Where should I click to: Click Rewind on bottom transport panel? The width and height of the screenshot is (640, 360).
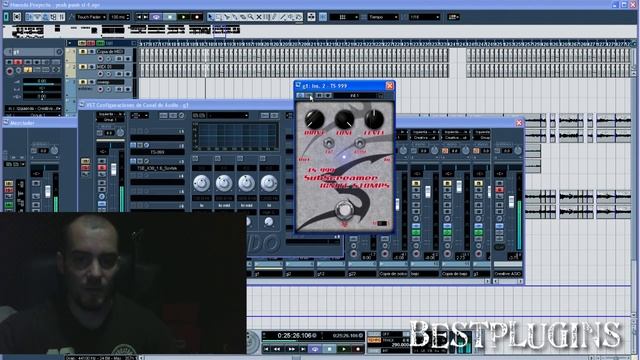[277, 349]
